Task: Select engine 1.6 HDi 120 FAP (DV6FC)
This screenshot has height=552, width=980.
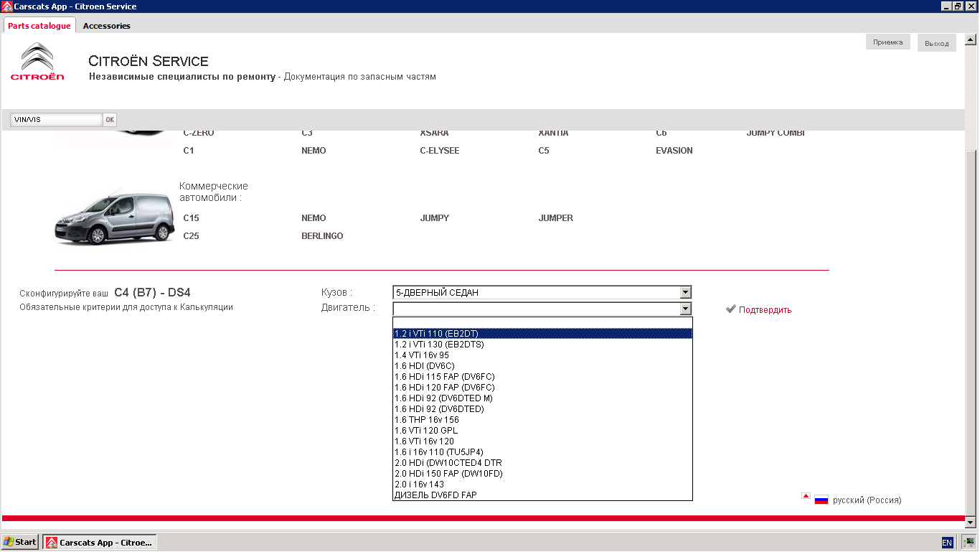Action: pyautogui.click(x=542, y=388)
